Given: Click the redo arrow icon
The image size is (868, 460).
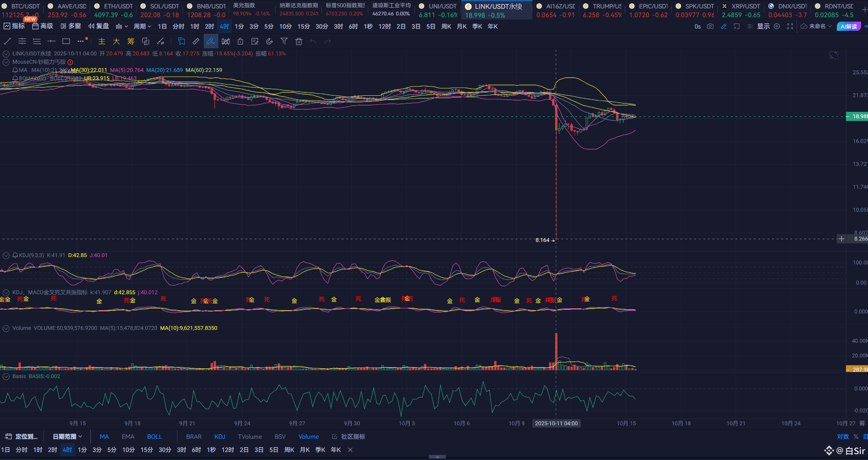Looking at the screenshot, I should 328,41.
